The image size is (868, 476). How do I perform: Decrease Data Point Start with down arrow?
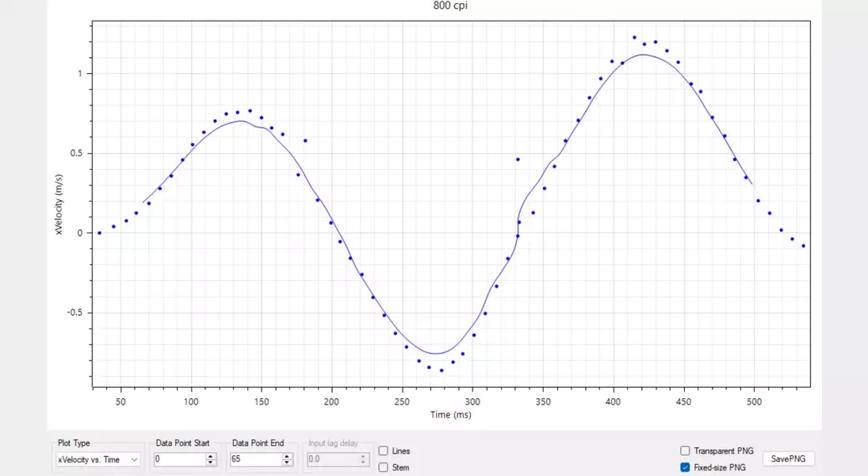pos(211,463)
